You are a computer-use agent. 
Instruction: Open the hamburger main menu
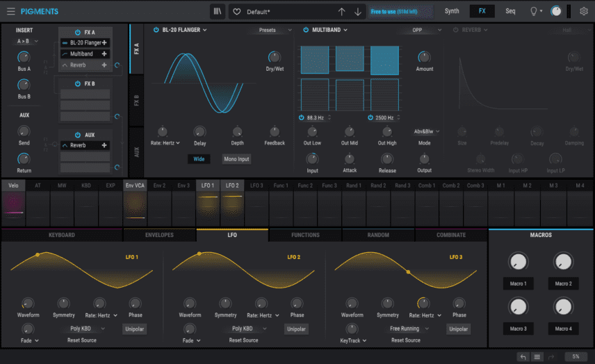(10, 11)
